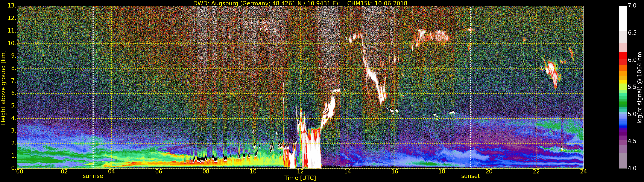Click the colorbar tick value '5.5'

632,87
